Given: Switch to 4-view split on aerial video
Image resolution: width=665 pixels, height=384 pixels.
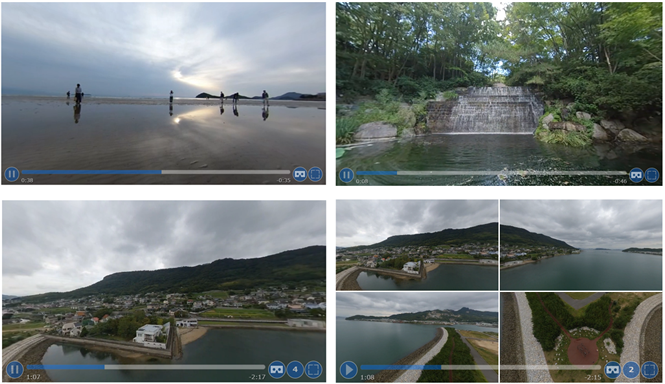Looking at the screenshot, I should click(295, 369).
